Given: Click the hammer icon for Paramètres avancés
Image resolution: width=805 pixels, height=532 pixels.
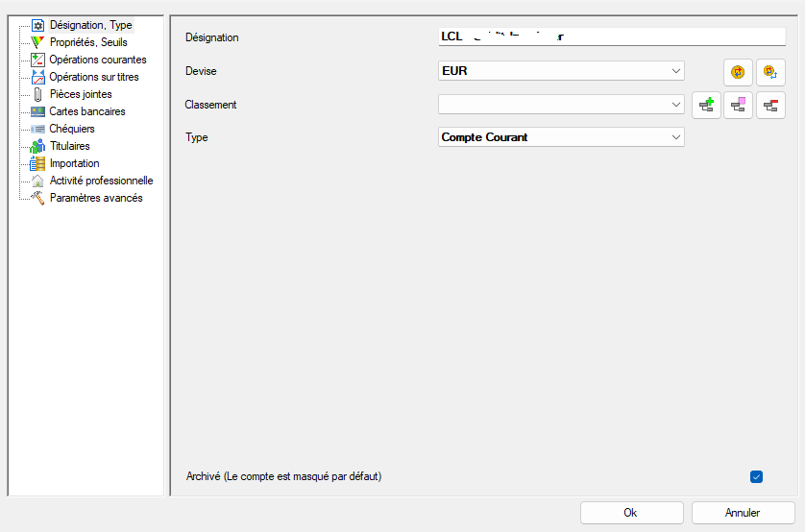Looking at the screenshot, I should (38, 198).
